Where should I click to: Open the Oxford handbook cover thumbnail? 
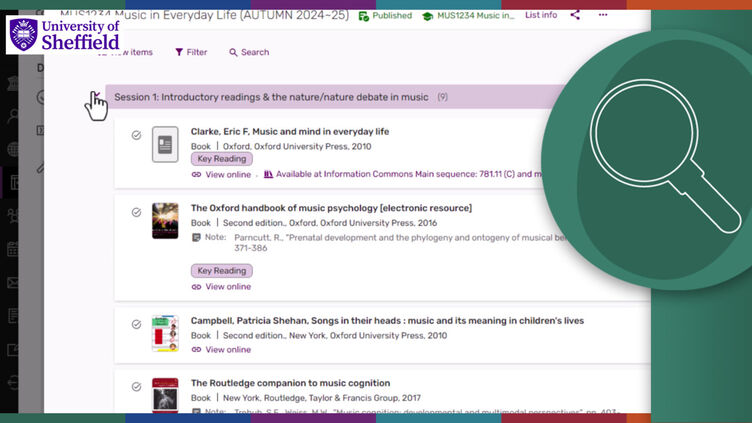165,221
